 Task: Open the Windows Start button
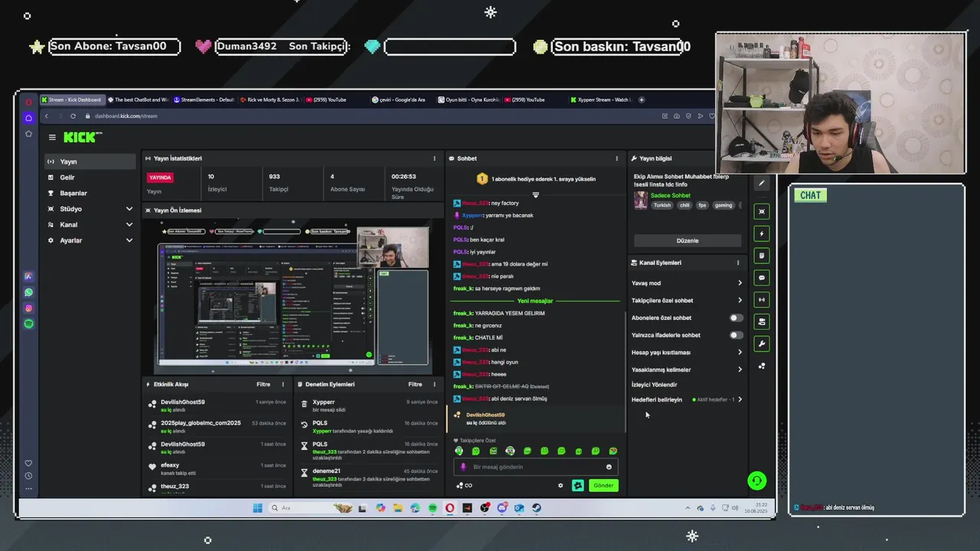[258, 508]
